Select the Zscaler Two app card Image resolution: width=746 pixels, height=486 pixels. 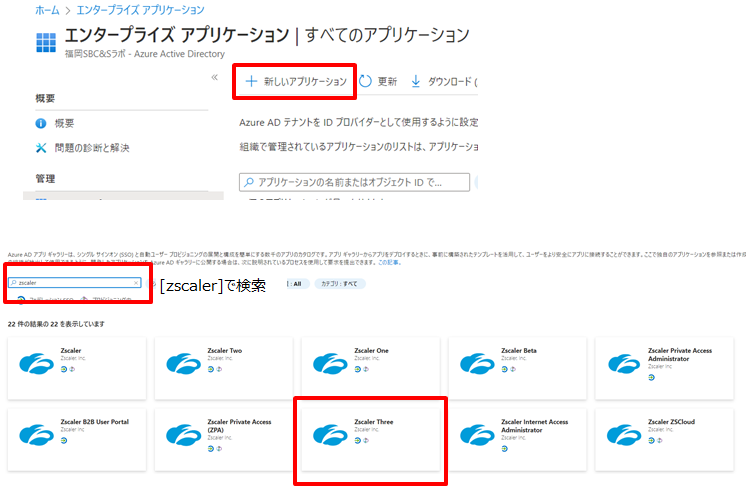(224, 369)
